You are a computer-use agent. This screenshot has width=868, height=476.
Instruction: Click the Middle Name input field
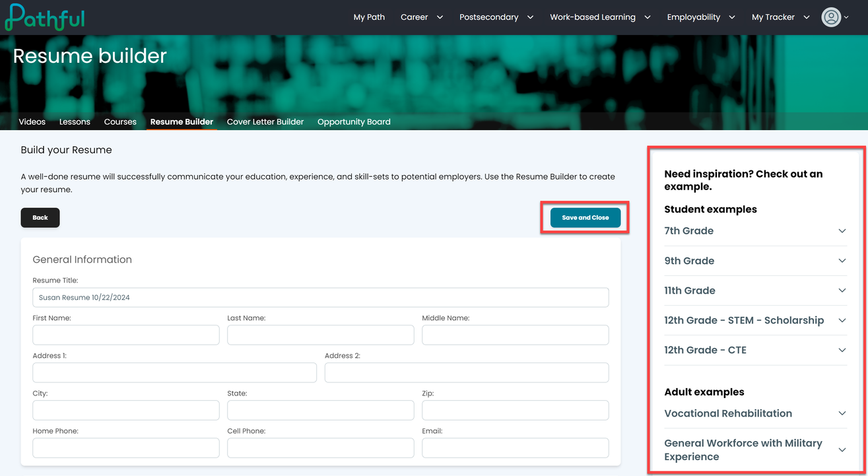point(516,335)
